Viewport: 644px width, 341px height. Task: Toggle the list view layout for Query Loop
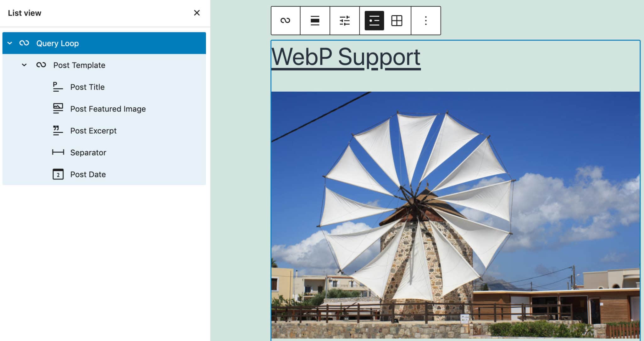(374, 20)
